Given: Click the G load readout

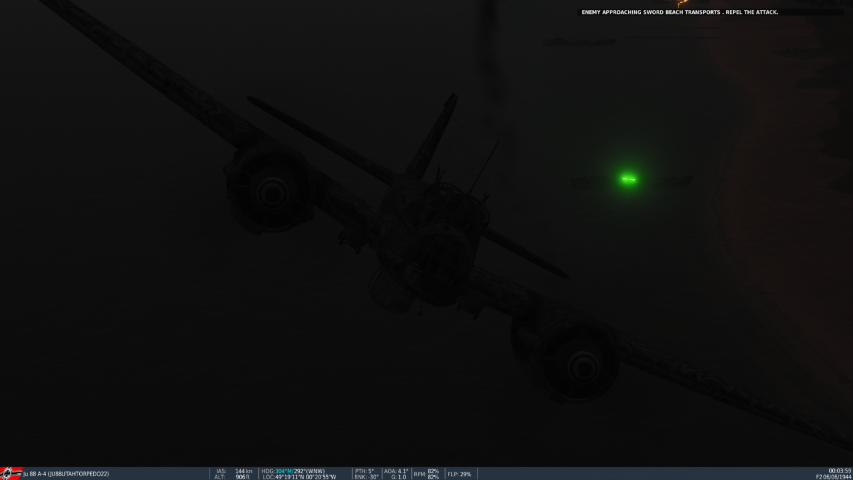Looking at the screenshot, I should (396, 477).
